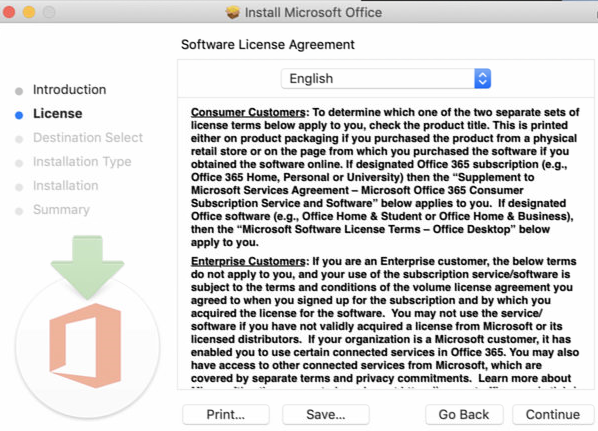Image resolution: width=598 pixels, height=431 pixels.
Task: Click the blue language stepper arrows
Action: tap(482, 79)
